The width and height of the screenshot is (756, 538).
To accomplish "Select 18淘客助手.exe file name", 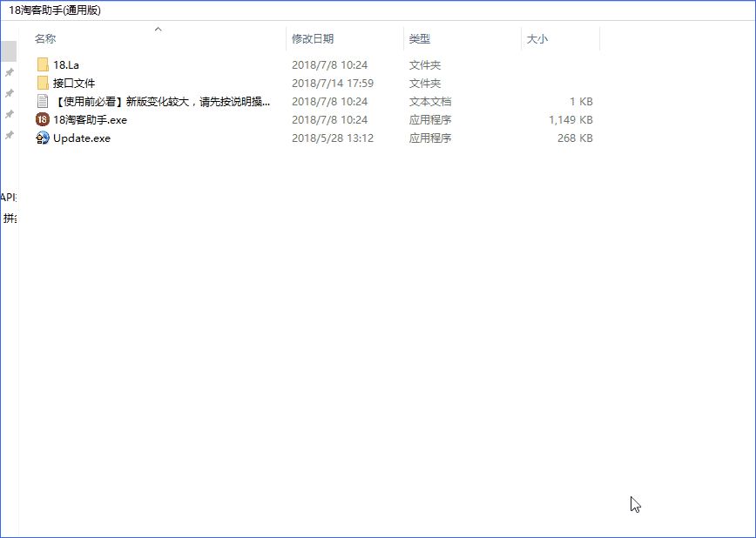I will coord(90,120).
